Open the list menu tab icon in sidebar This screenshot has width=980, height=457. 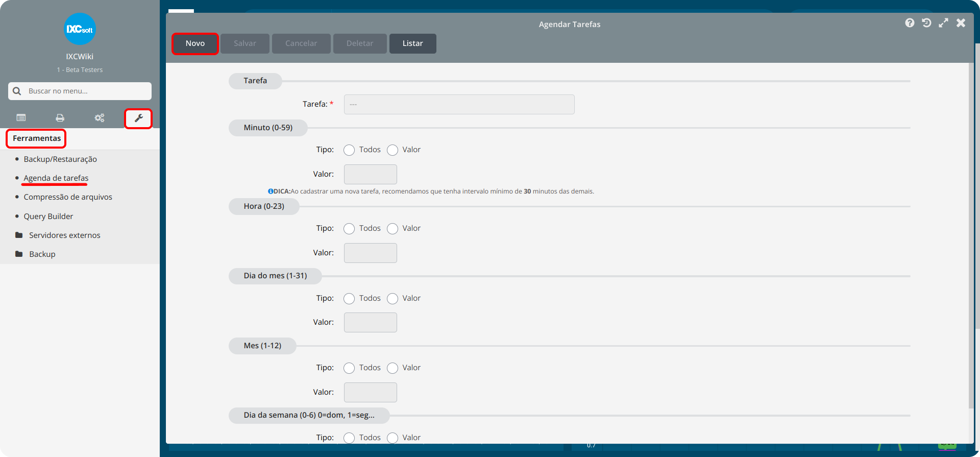21,118
